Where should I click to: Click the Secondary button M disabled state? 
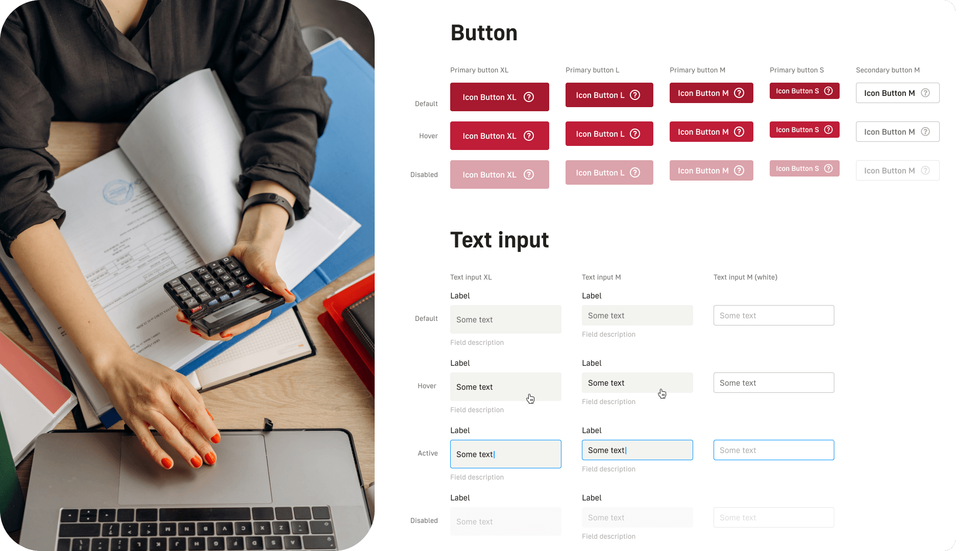(897, 171)
